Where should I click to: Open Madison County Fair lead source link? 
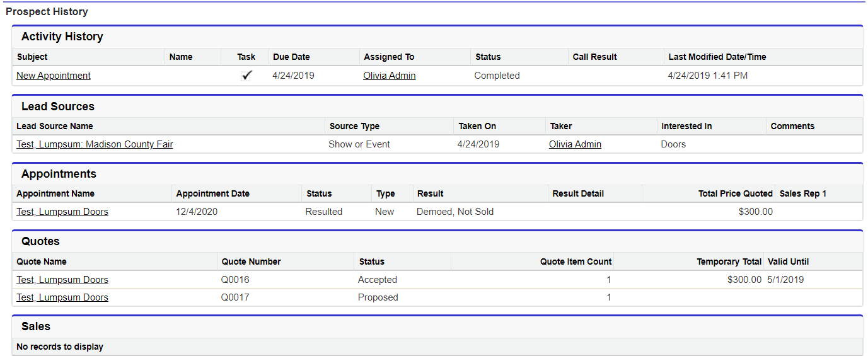[x=95, y=144]
